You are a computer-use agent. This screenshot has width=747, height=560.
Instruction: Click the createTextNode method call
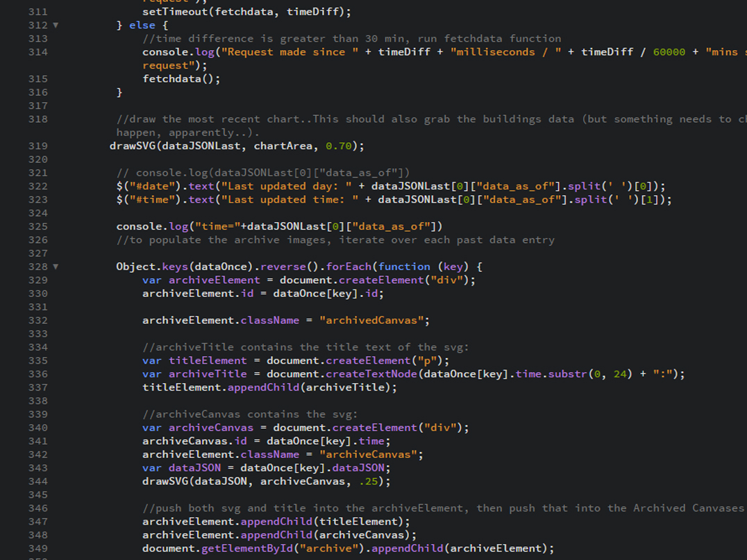coord(371,374)
